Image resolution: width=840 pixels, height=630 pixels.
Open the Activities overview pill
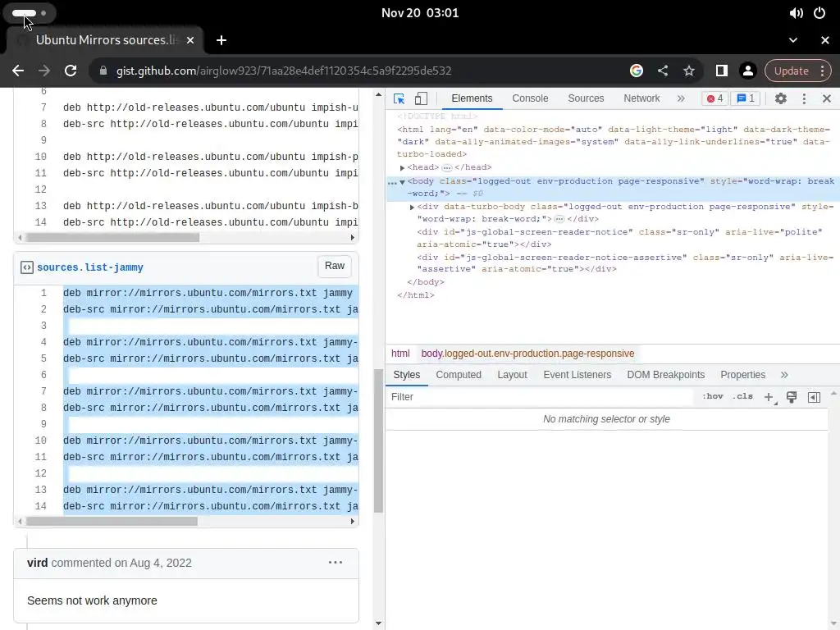(30, 13)
